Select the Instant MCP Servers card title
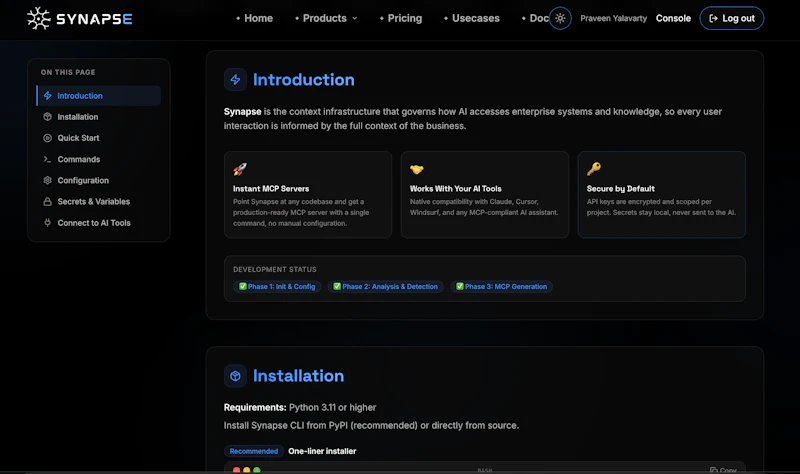This screenshot has height=474, width=800. coord(271,189)
